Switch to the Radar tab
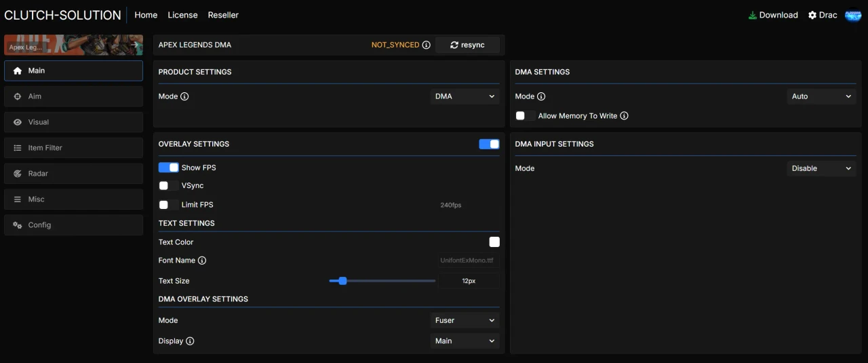868x363 pixels. point(73,174)
